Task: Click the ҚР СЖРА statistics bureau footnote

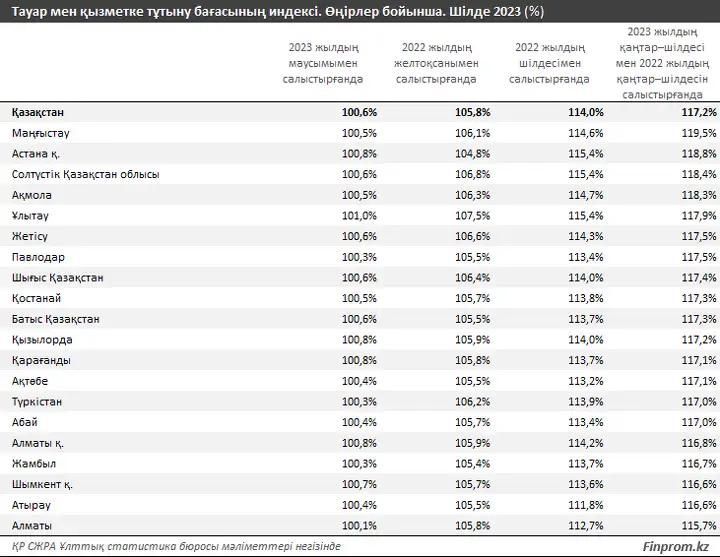Action: [x=176, y=546]
